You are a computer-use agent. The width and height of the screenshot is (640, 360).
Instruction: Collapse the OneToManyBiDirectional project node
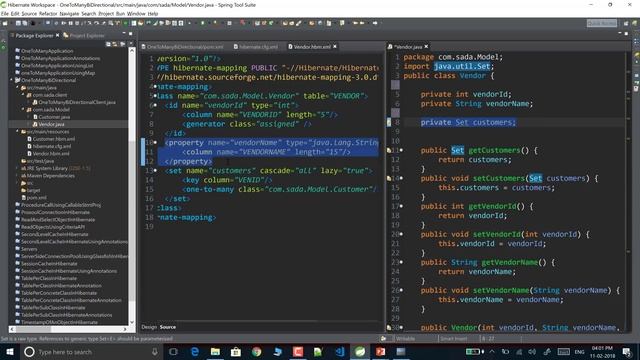[x=11, y=80]
